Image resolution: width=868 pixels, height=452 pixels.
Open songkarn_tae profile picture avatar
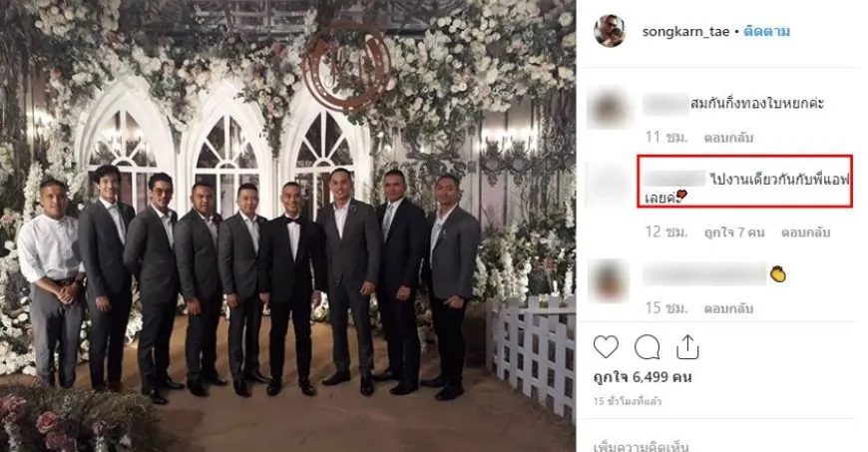pos(610,32)
